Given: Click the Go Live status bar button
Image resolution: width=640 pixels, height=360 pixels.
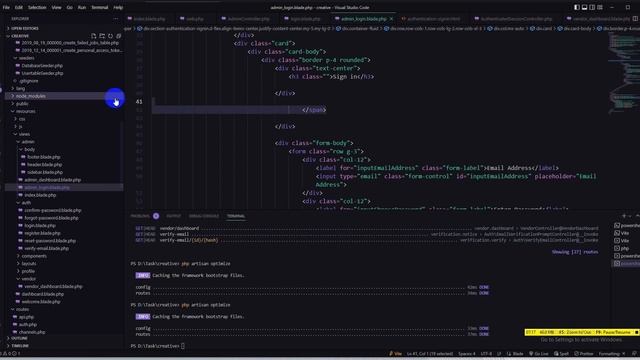Looking at the screenshot, I should (x=538, y=353).
